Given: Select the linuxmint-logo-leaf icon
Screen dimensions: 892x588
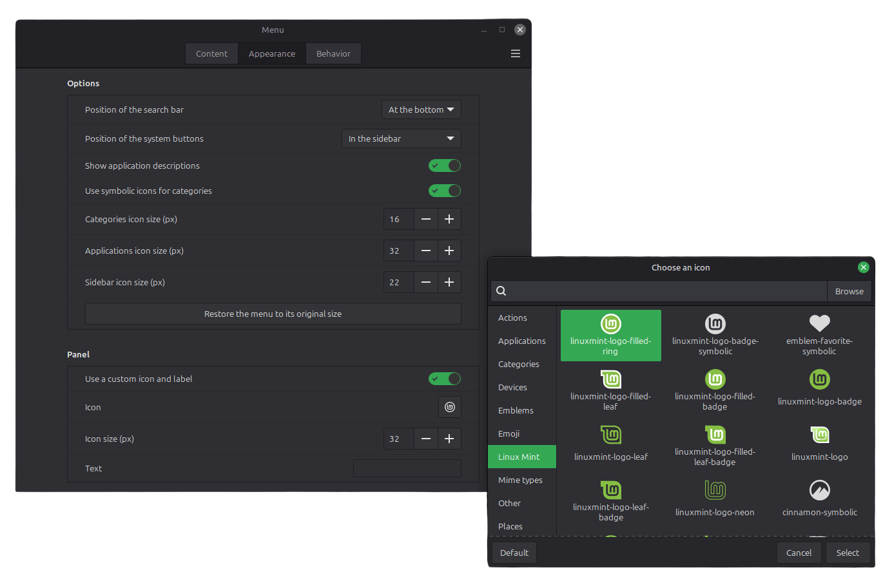Looking at the screenshot, I should pos(610,444).
